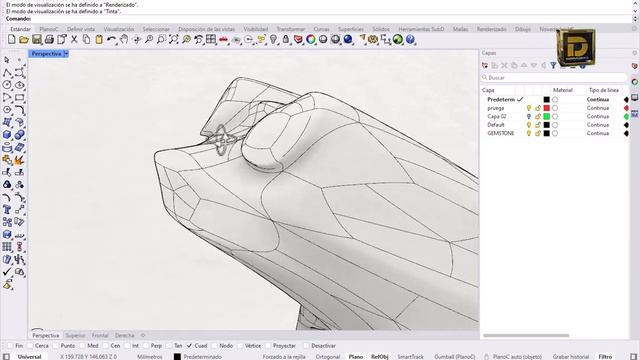
Task: Click the red car shading icon
Action: (223, 40)
